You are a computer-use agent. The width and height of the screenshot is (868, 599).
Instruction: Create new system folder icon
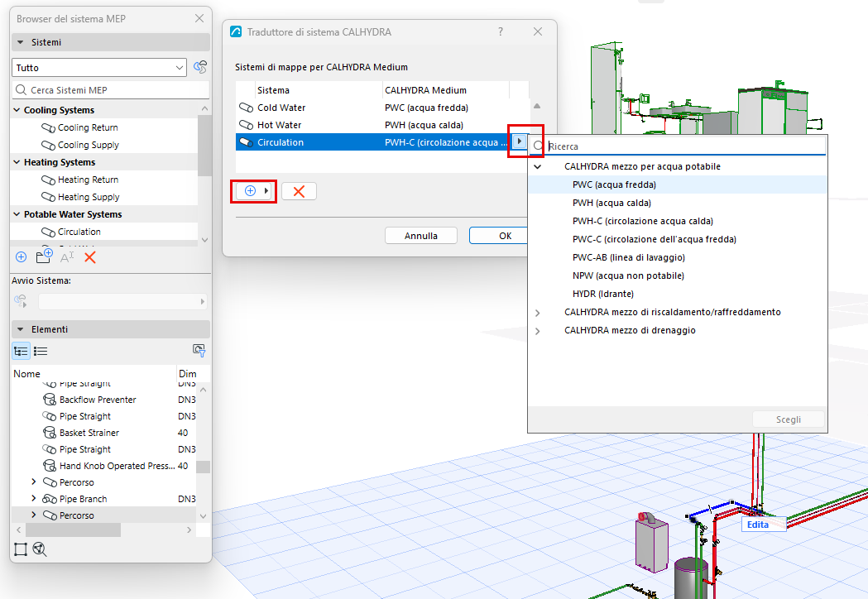[44, 256]
